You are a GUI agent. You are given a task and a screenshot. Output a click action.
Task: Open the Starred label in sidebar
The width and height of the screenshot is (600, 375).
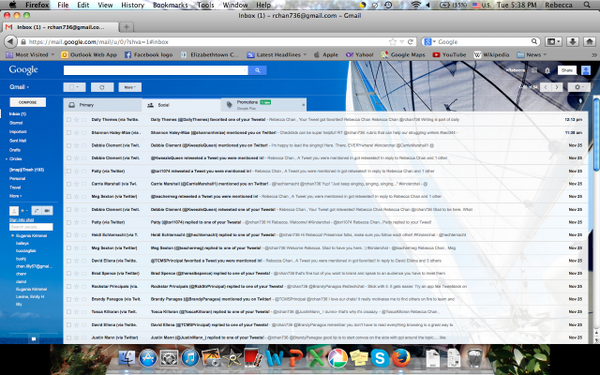point(16,123)
